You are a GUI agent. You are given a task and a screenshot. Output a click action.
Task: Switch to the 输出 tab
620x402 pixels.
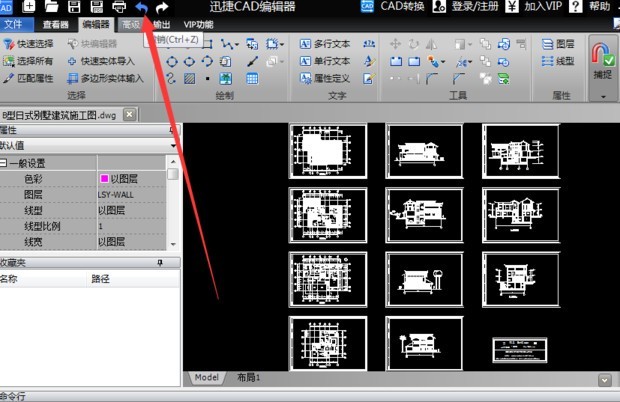coord(161,25)
